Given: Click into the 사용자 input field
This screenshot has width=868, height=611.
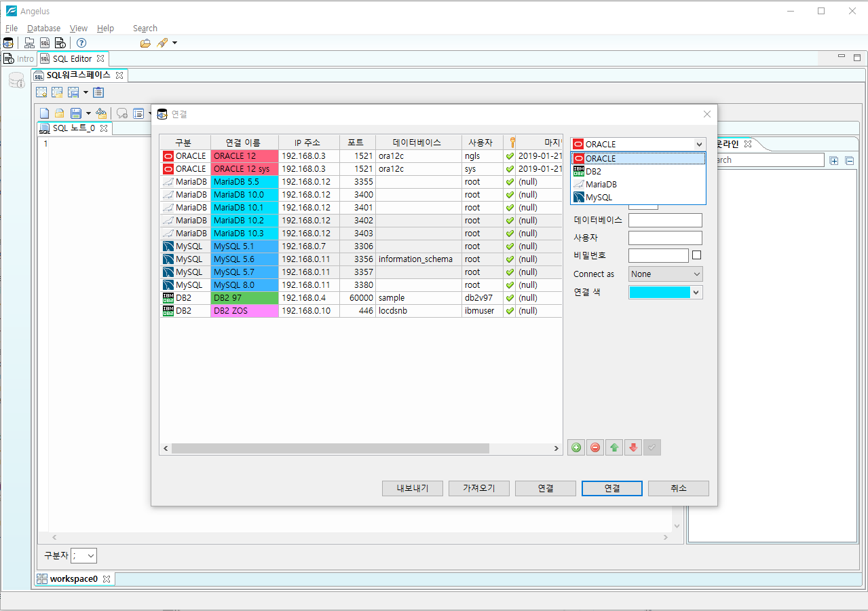Looking at the screenshot, I should [x=665, y=238].
